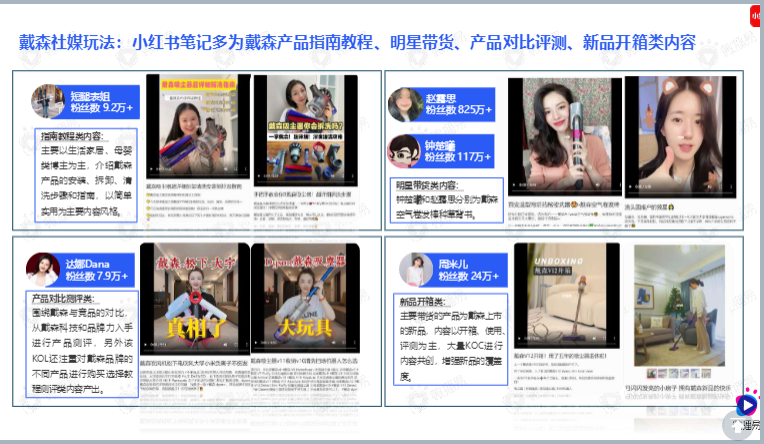Open more options on bear-ears video
764x444 pixels.
click(x=731, y=187)
